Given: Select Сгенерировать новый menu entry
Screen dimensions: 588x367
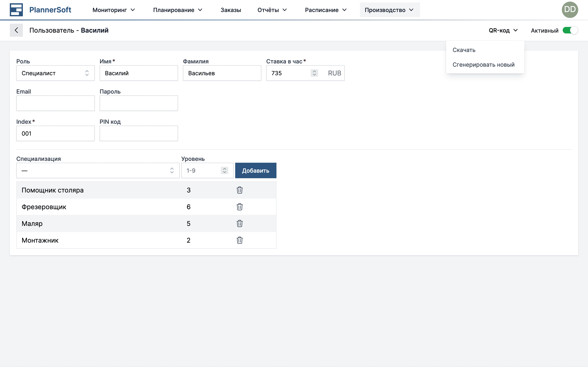Looking at the screenshot, I should point(483,65).
